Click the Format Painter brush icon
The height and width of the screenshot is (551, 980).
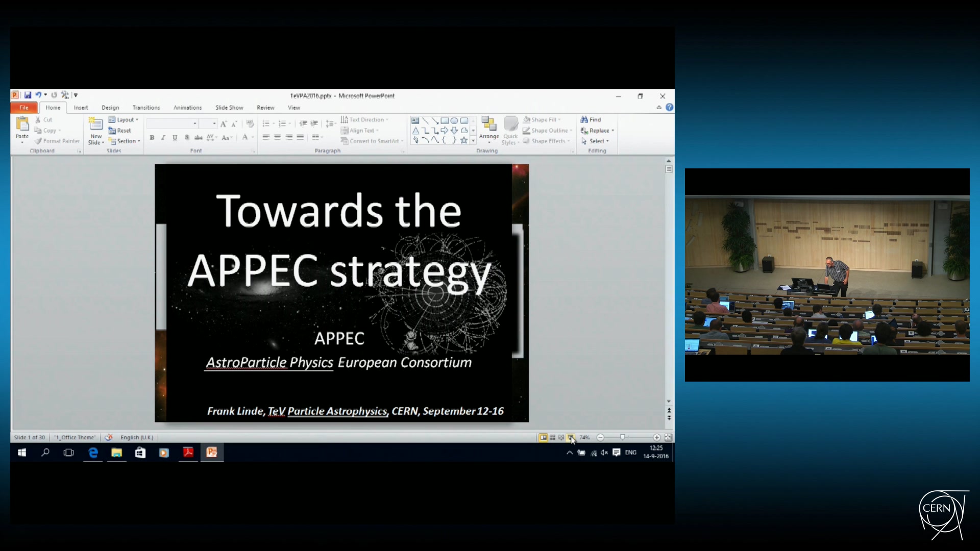(x=38, y=141)
